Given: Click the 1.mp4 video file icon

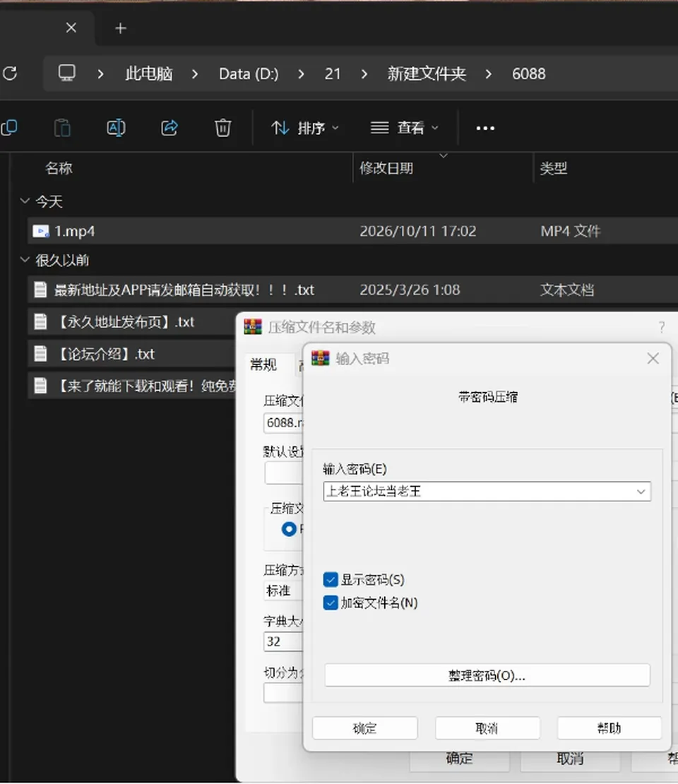Looking at the screenshot, I should 40,231.
